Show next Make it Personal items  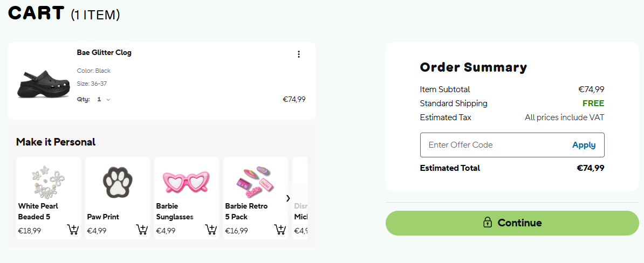(288, 198)
